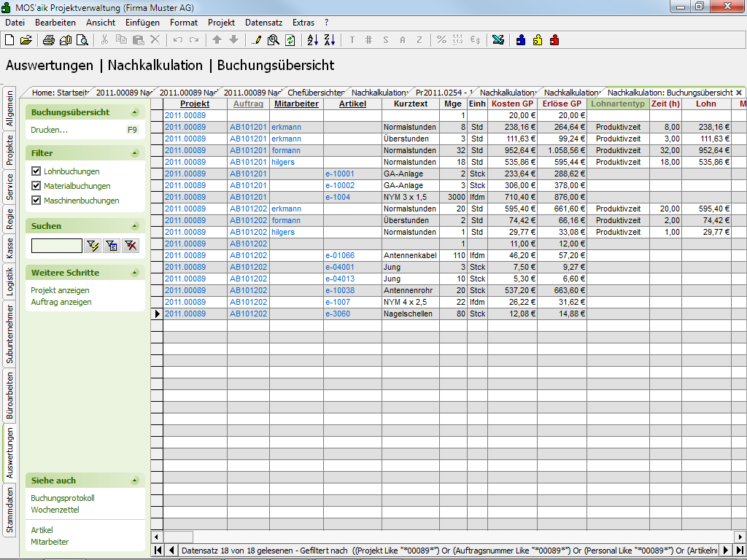The height and width of the screenshot is (560, 747).
Task: Click the Copy toolbar icon
Action: click(121, 40)
